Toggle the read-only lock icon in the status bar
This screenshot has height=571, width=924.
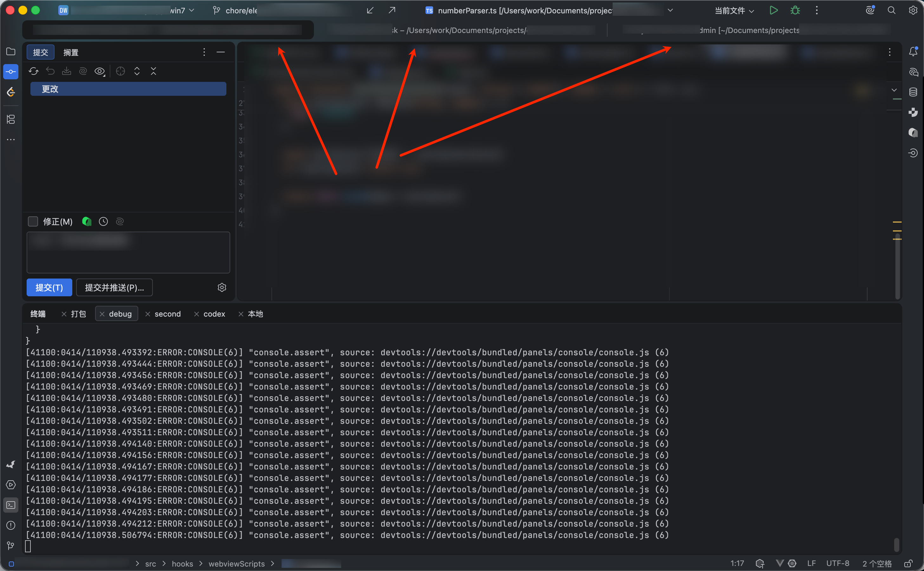point(908,563)
